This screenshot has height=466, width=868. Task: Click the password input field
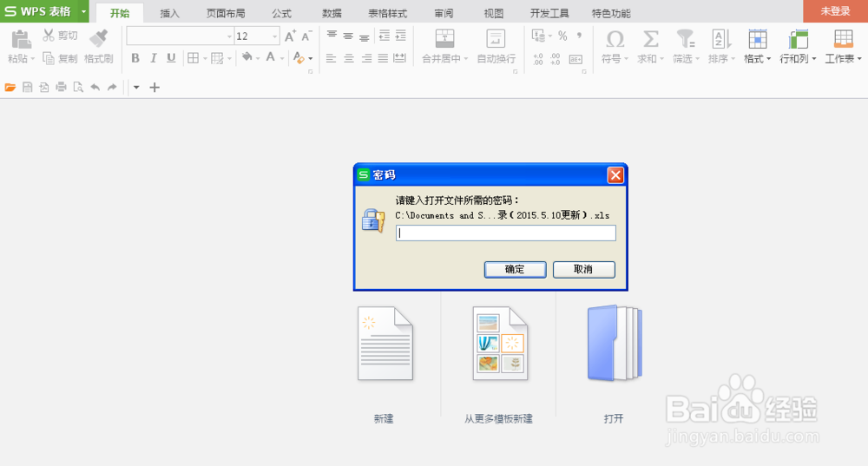click(505, 233)
